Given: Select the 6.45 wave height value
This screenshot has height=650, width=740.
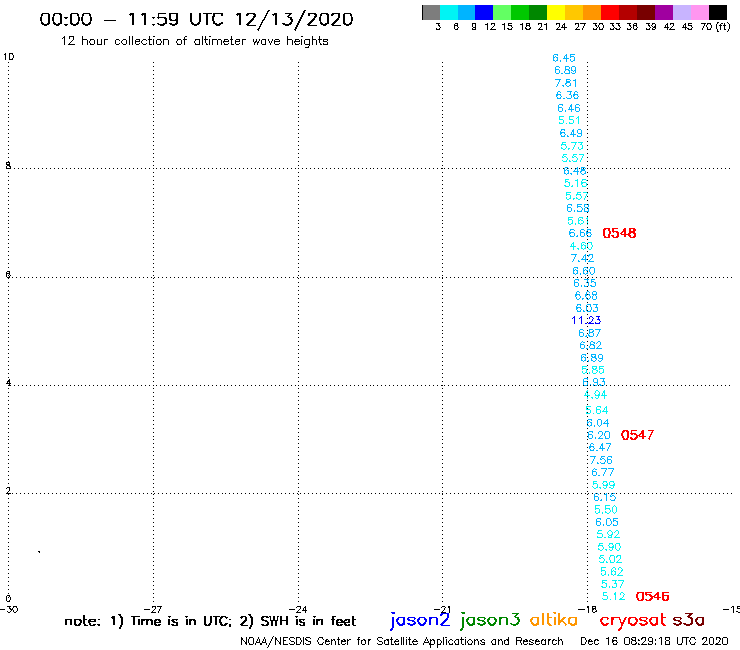Looking at the screenshot, I should (564, 58).
